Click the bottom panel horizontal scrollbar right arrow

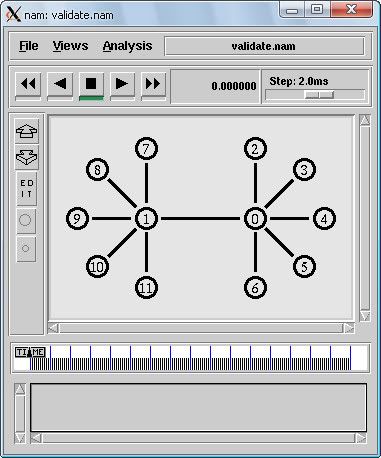tap(361, 438)
